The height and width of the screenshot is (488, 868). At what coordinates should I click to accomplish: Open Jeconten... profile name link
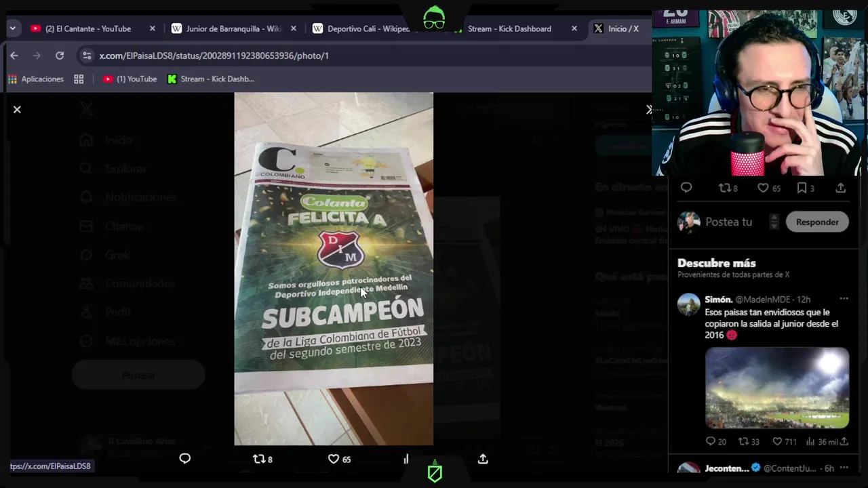[x=726, y=468]
